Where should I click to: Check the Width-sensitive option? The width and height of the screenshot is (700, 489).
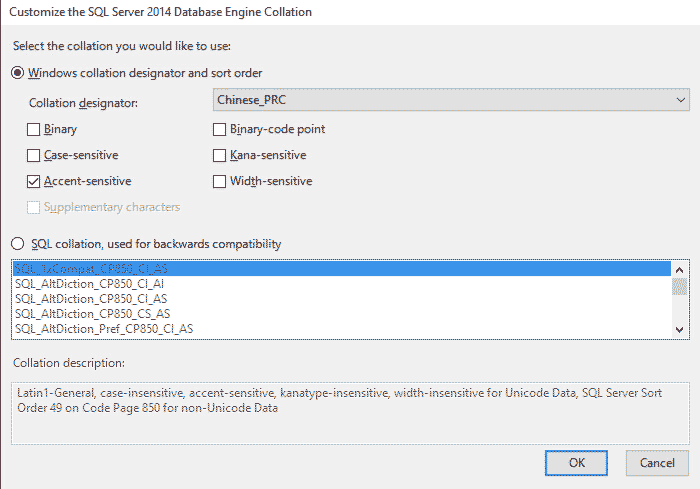coord(220,181)
